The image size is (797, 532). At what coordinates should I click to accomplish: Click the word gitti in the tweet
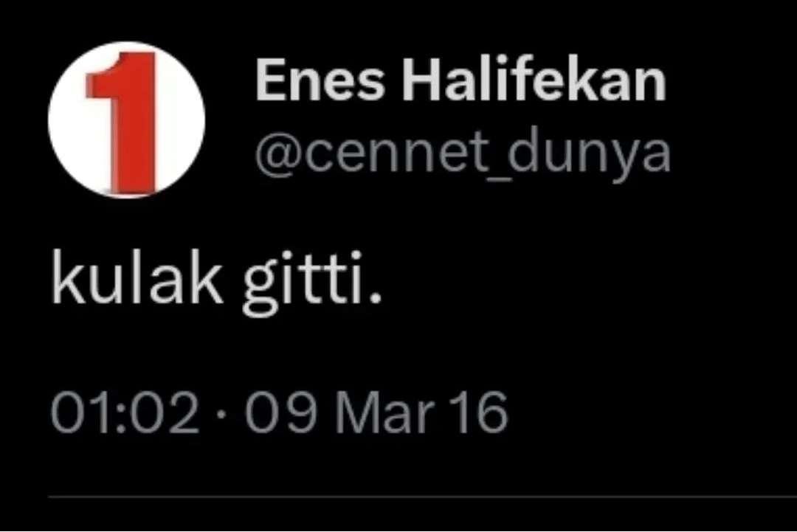pyautogui.click(x=305, y=283)
